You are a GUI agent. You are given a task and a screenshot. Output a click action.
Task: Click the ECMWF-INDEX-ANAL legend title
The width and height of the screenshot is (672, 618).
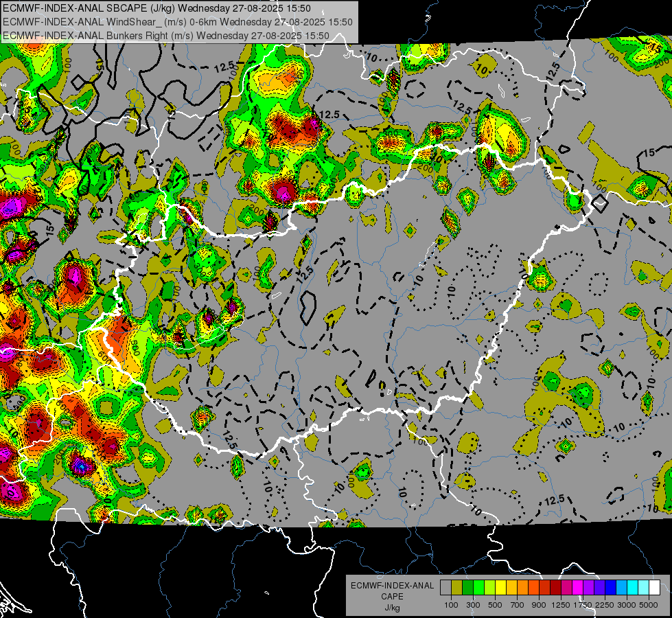tap(393, 586)
